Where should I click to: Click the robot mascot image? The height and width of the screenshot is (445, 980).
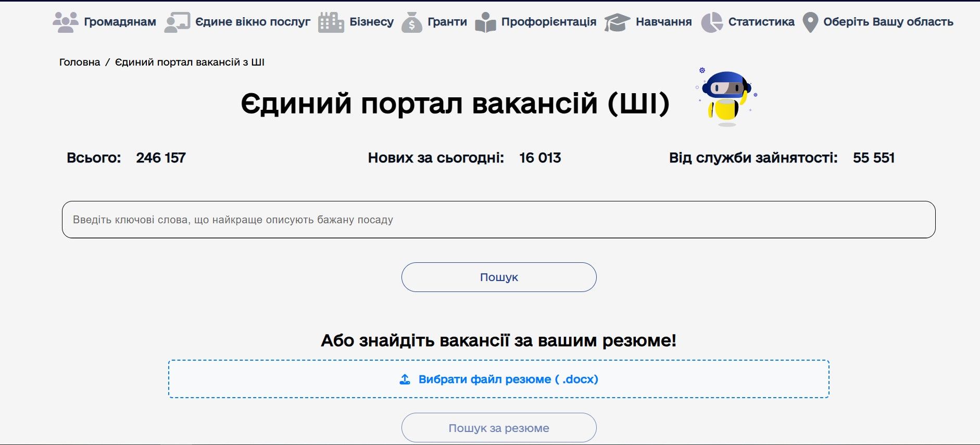coord(726,97)
